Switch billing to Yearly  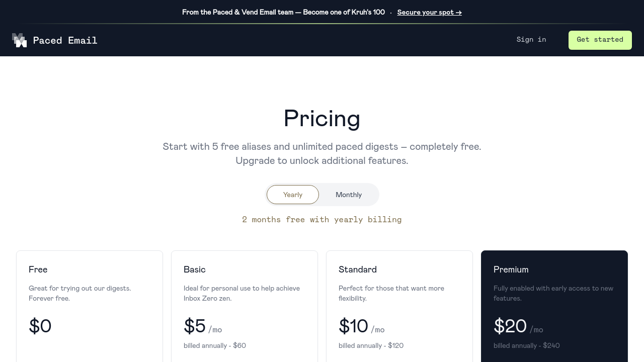(x=293, y=195)
